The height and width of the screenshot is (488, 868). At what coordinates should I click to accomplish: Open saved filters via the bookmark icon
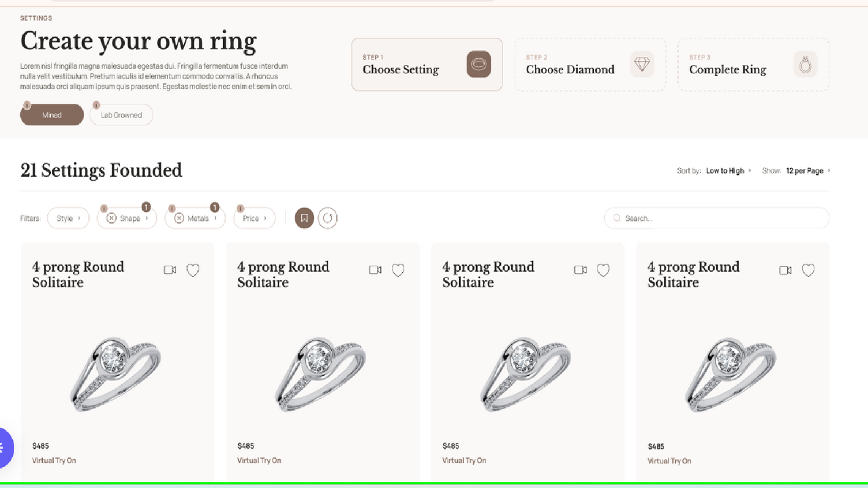click(304, 218)
